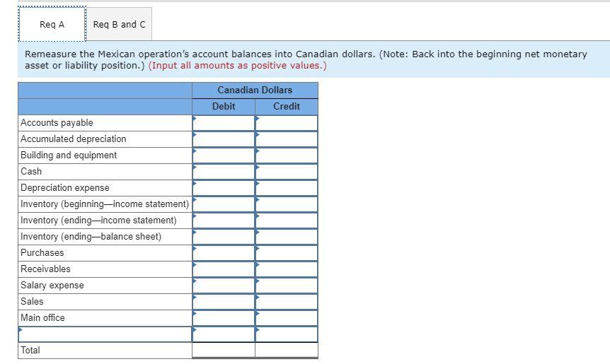
Task: Click the Sales credit input
Action: coord(287,303)
